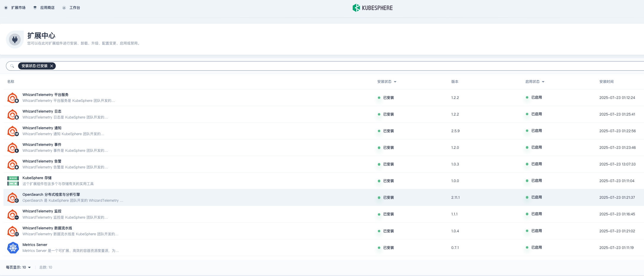Open the 每页显示: 10 page size dropdown

click(18, 267)
